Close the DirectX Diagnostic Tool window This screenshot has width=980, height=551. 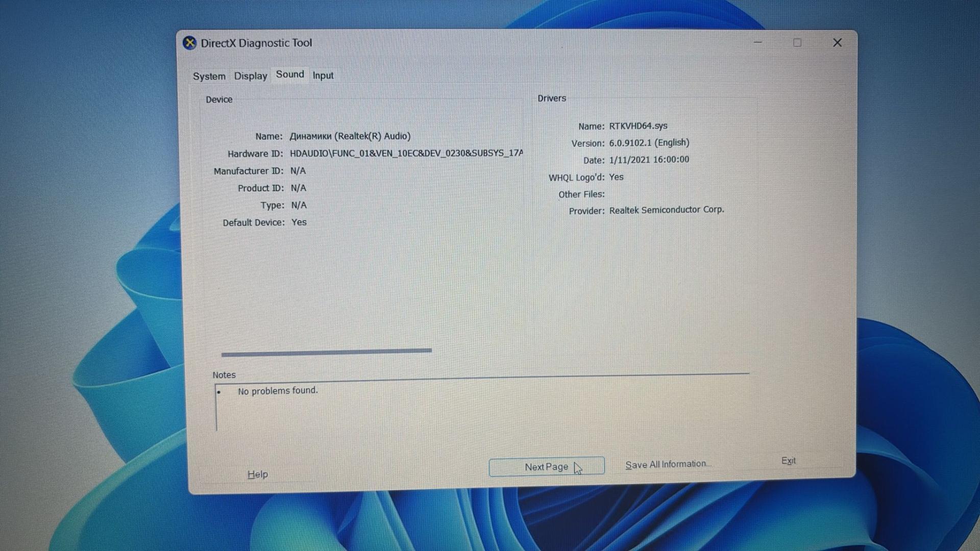(837, 43)
